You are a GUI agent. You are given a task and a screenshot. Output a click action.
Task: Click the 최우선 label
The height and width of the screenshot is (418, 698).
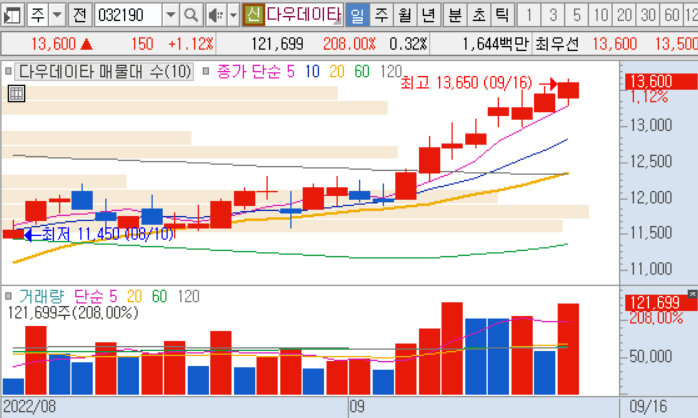(x=557, y=44)
